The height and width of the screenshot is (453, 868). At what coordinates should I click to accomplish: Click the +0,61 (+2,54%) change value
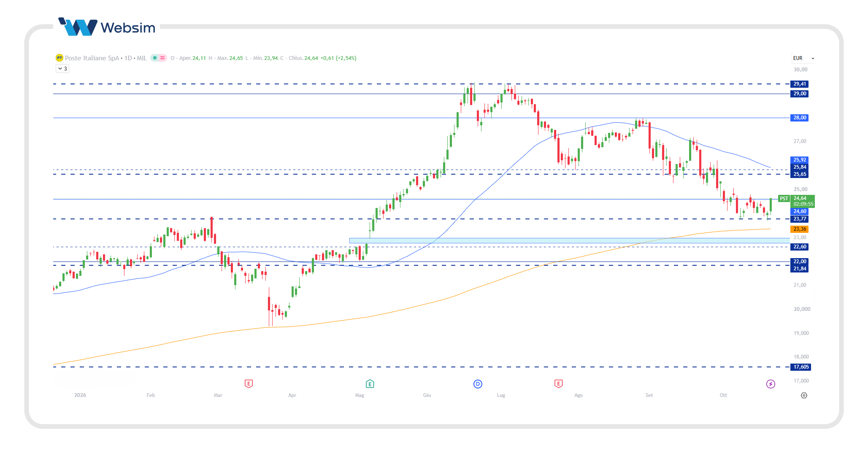click(338, 58)
